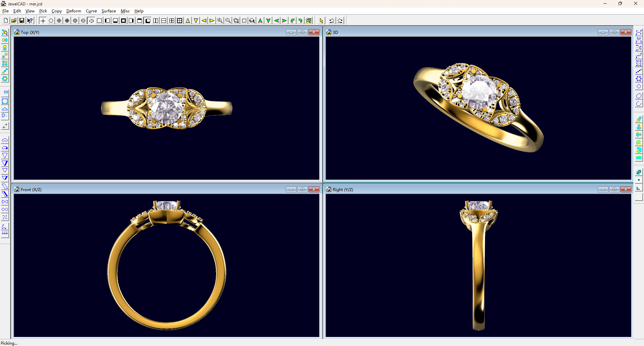Open the Deform menu
The height and width of the screenshot is (346, 644).
pos(74,11)
